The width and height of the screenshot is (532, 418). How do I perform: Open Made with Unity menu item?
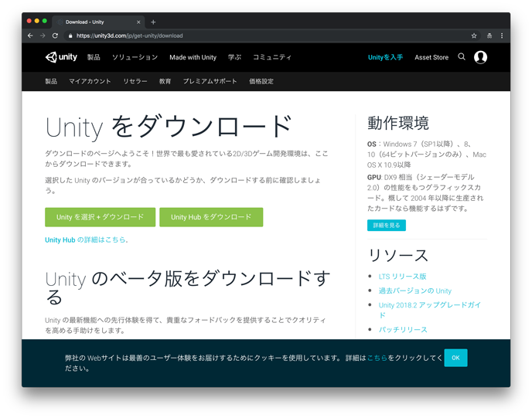coord(193,57)
